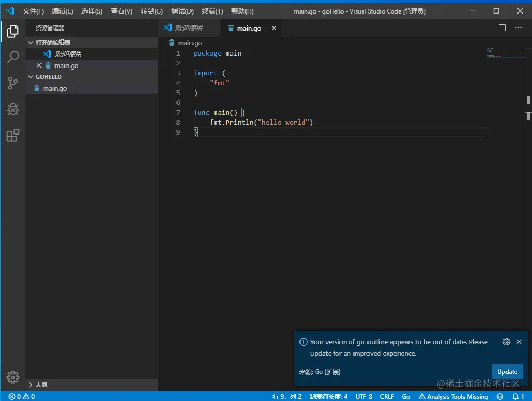The width and height of the screenshot is (532, 401).
Task: Open the 查看(V) menu
Action: click(x=121, y=11)
